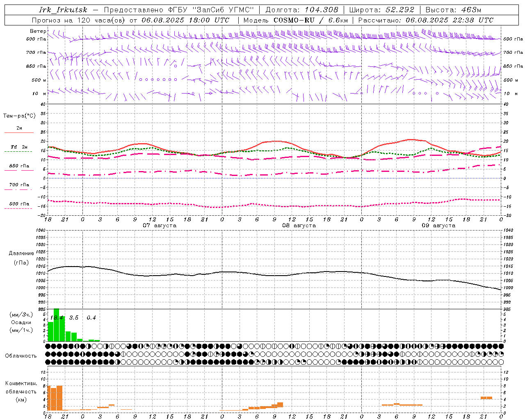
Task: Click the "(км)" convective cloud unit label
Action: pyautogui.click(x=21, y=399)
